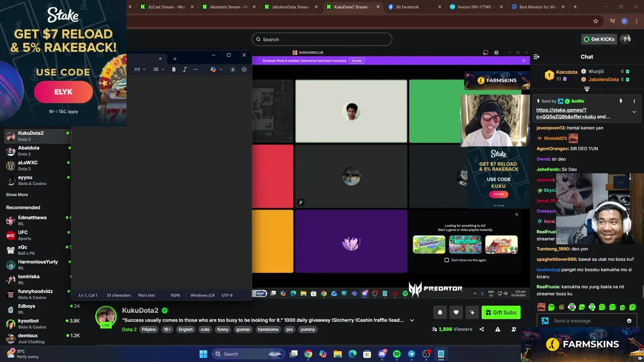Expand the H1 heading dropdown in Notepad

point(140,69)
